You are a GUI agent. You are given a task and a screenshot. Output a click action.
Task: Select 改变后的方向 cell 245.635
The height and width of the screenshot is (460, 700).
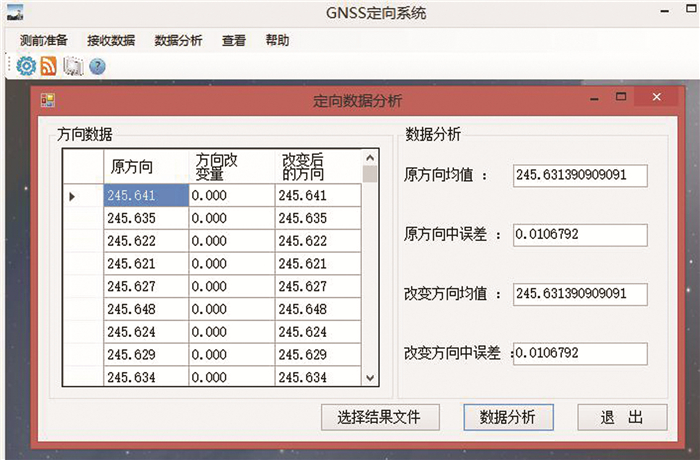[x=318, y=218]
